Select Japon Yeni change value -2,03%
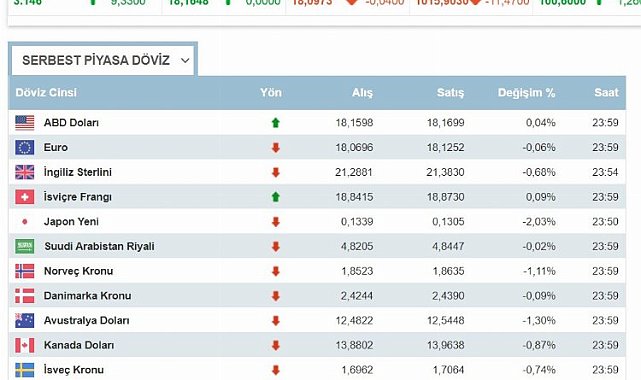The width and height of the screenshot is (641, 380). pos(539,222)
